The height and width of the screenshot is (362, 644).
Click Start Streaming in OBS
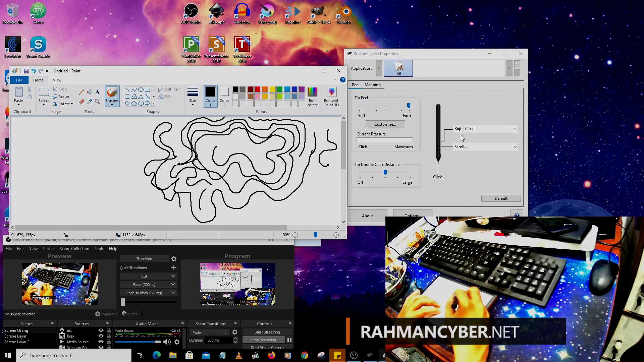(x=267, y=332)
